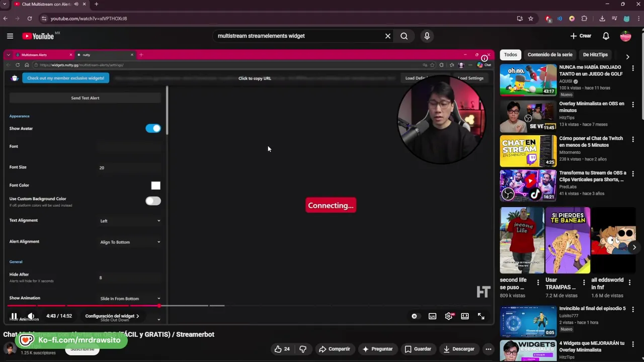This screenshot has width=644, height=362.
Task: Open the Chrome extensions puzzle icon
Action: [x=584, y=19]
